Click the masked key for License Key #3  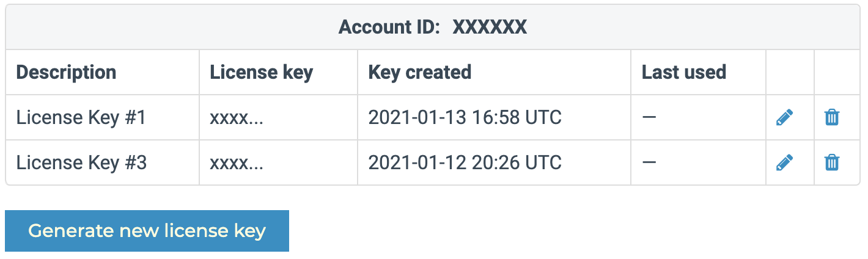[237, 162]
